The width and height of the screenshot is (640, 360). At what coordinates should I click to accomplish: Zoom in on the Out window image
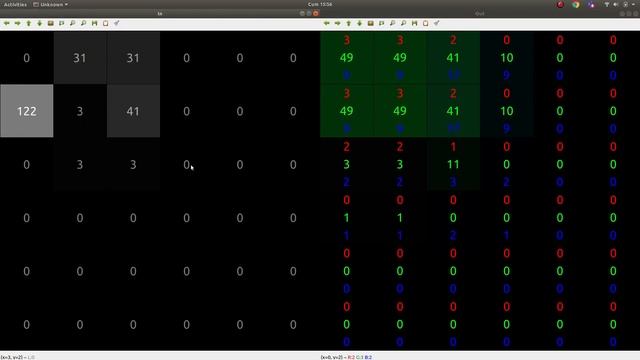393,23
